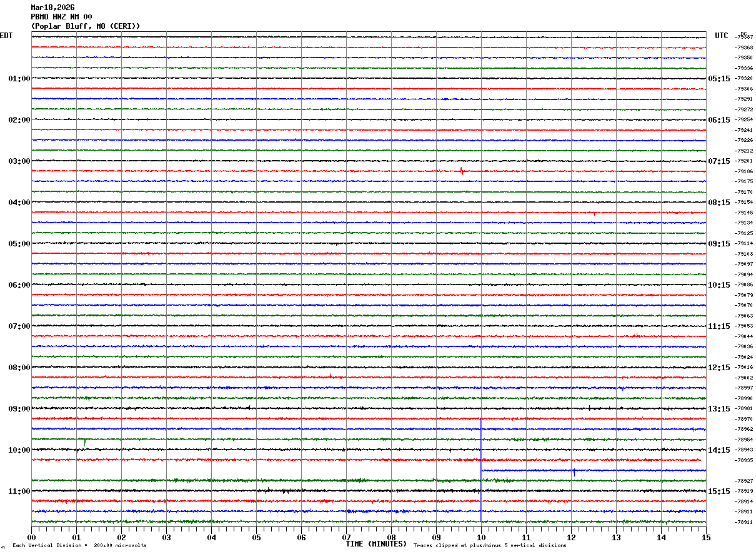Click the blue spike near minute 12
The height and width of the screenshot is (554, 756).
pos(574,471)
